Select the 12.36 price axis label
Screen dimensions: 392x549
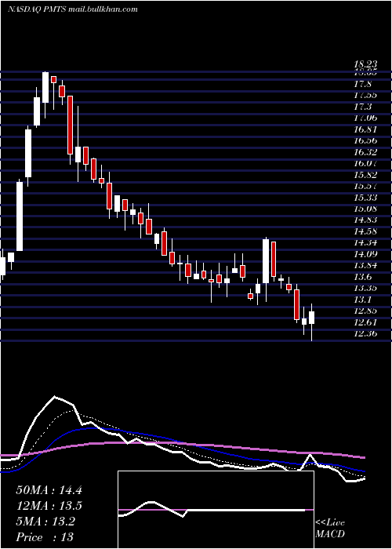[x=365, y=333]
